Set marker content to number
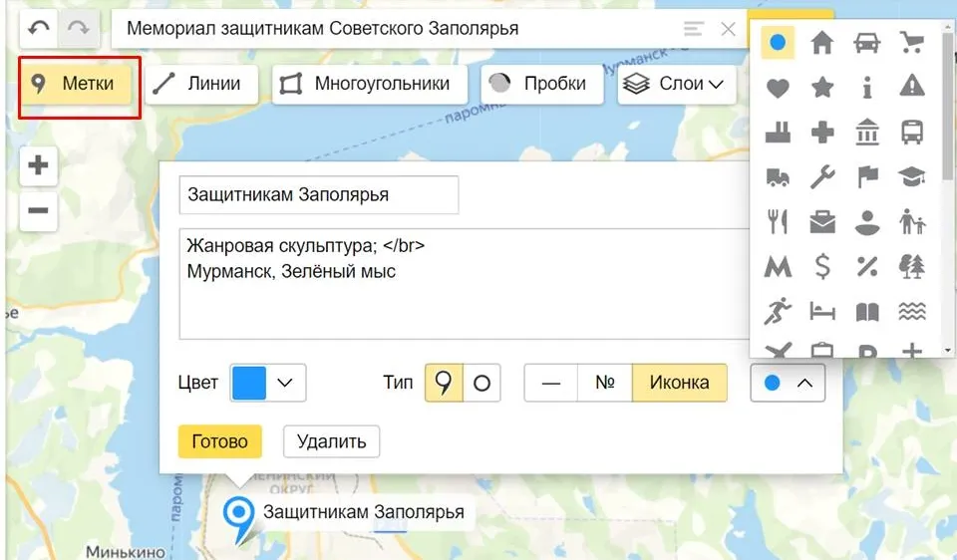The width and height of the screenshot is (957, 560). (605, 383)
